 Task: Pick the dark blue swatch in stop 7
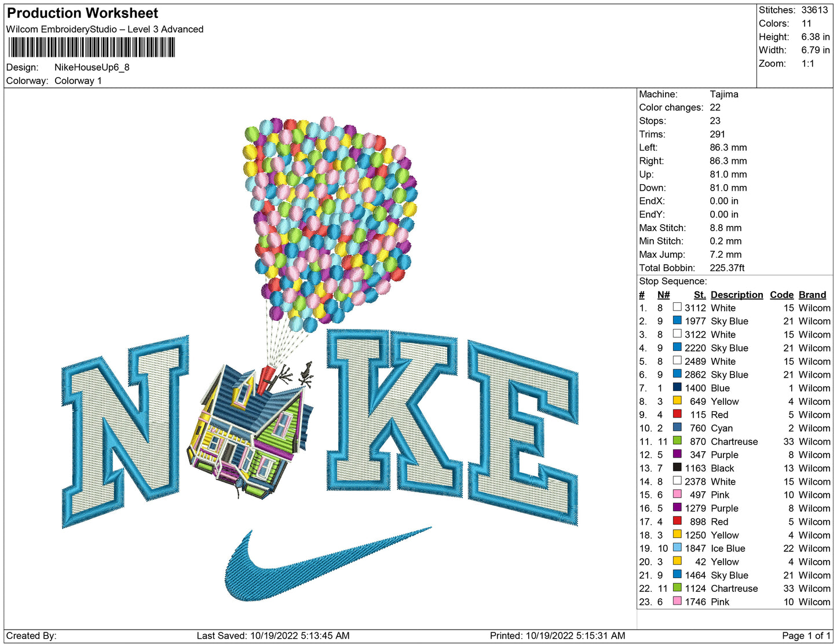click(x=677, y=387)
